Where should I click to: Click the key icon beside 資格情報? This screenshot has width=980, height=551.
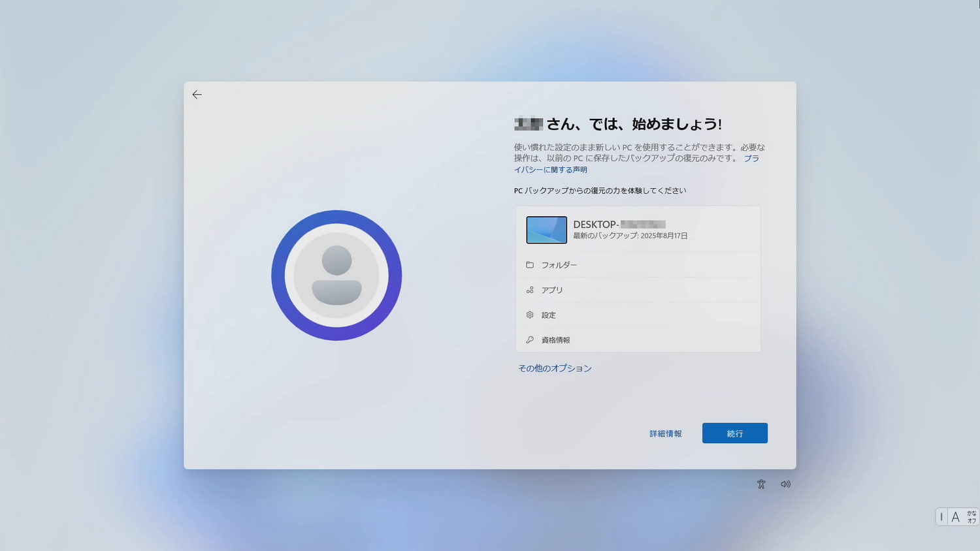tap(530, 339)
